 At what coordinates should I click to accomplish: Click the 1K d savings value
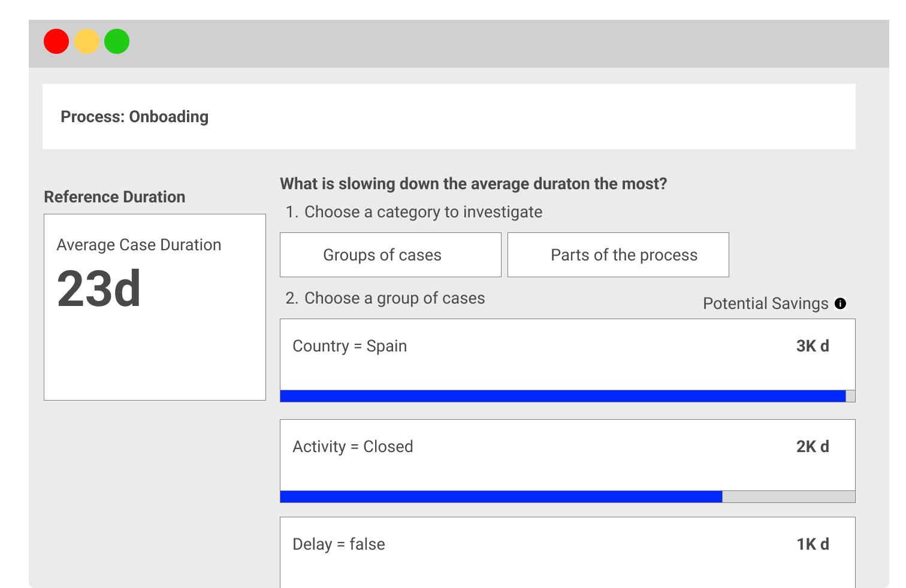812,544
